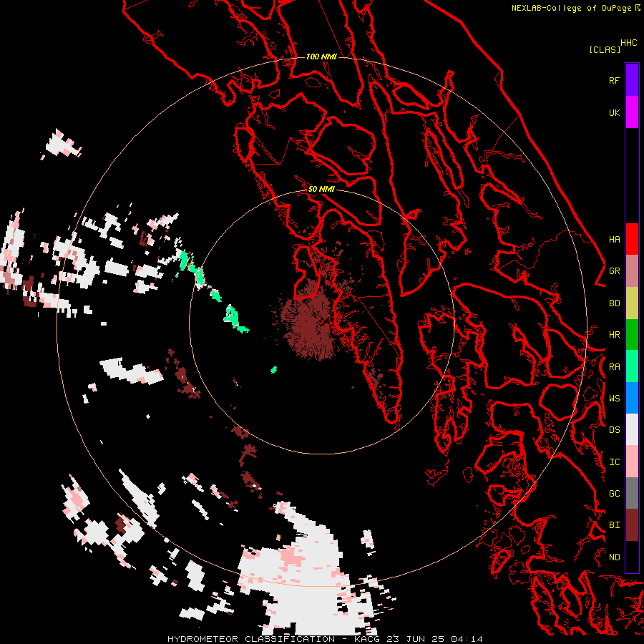Select the BD yellow legend block
The image size is (644, 644).
632,303
